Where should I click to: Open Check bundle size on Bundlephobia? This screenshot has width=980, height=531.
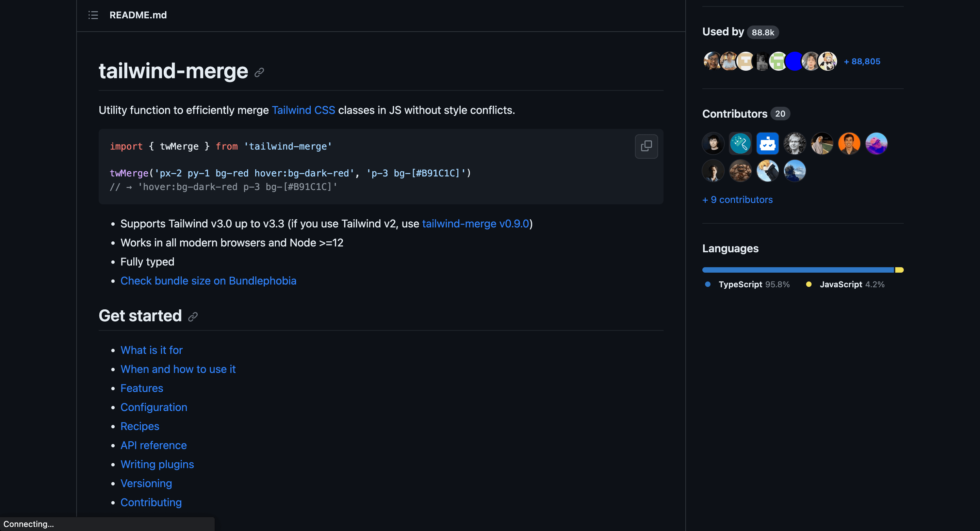pos(208,281)
